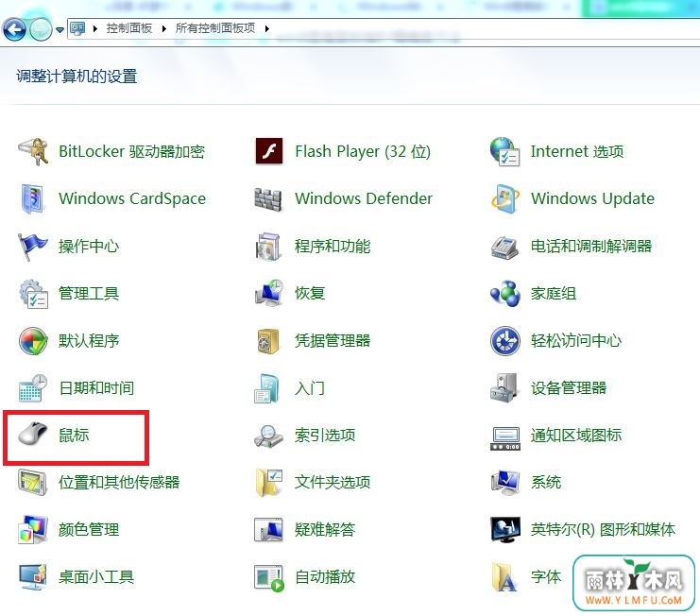Open 默认程序 icon
This screenshot has width=700, height=616.
pyautogui.click(x=33, y=340)
